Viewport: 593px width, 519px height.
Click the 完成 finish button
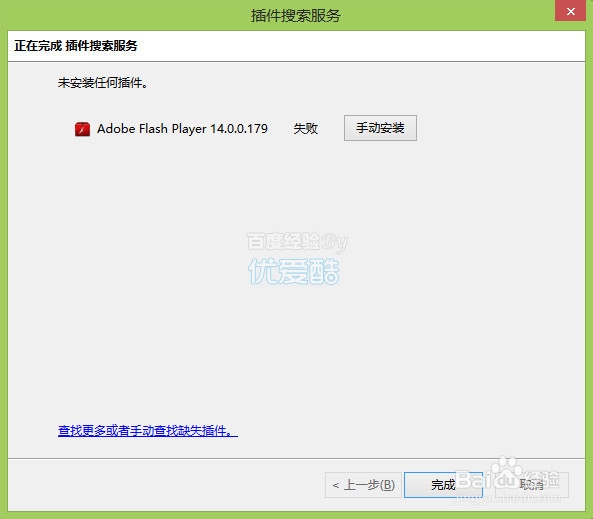pyautogui.click(x=443, y=485)
